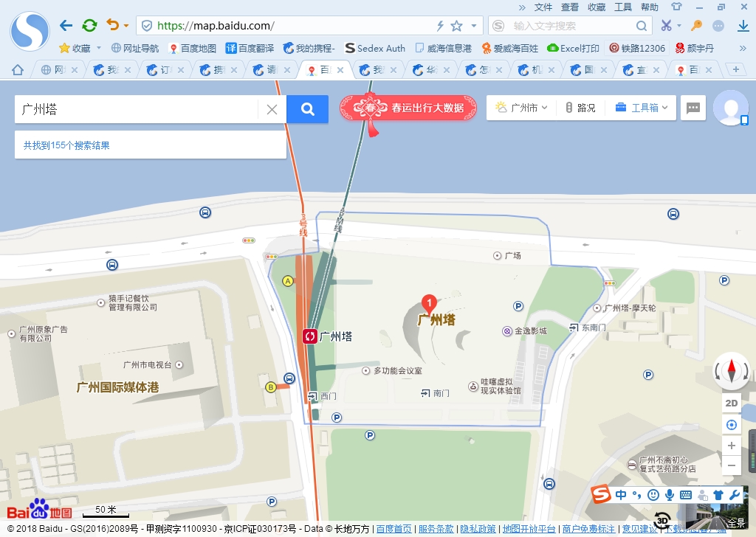
Task: Expand the 广州市 city dropdown
Action: tap(522, 108)
